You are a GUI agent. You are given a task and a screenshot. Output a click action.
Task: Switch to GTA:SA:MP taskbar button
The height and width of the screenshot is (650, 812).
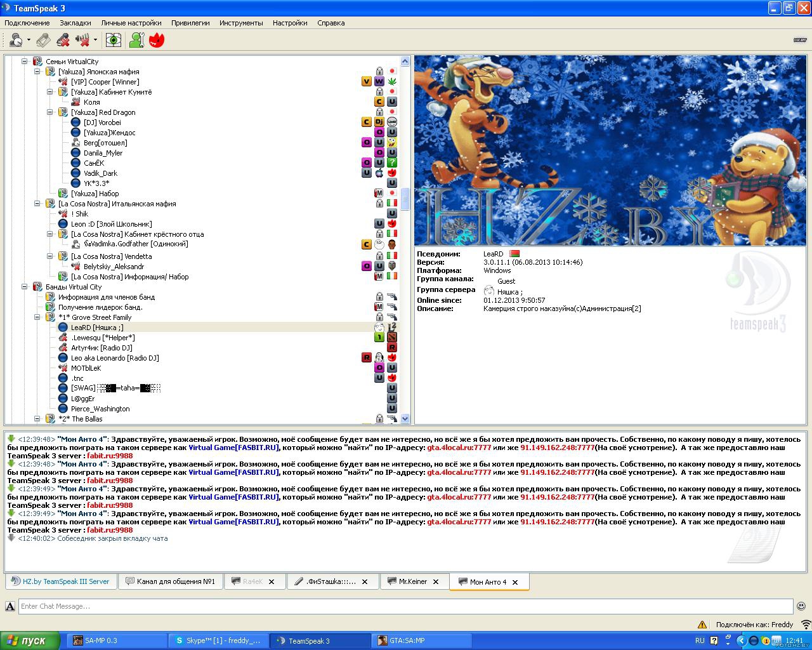(x=422, y=640)
